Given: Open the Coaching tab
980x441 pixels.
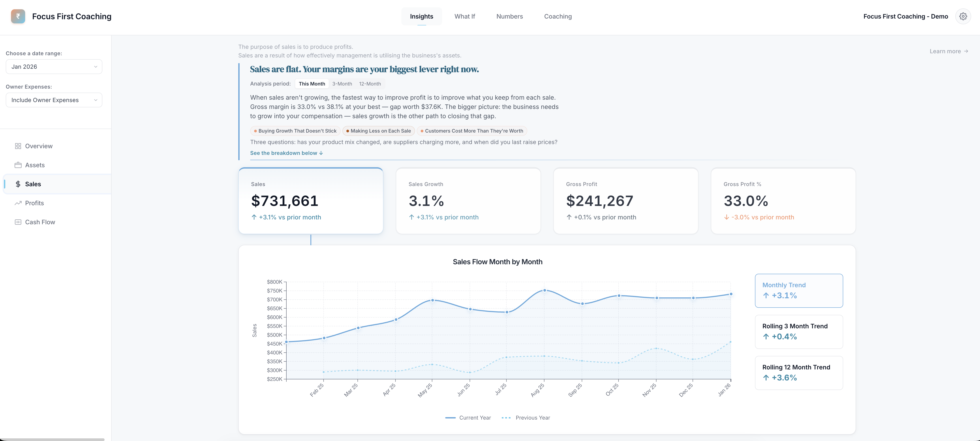Looking at the screenshot, I should click(x=558, y=16).
